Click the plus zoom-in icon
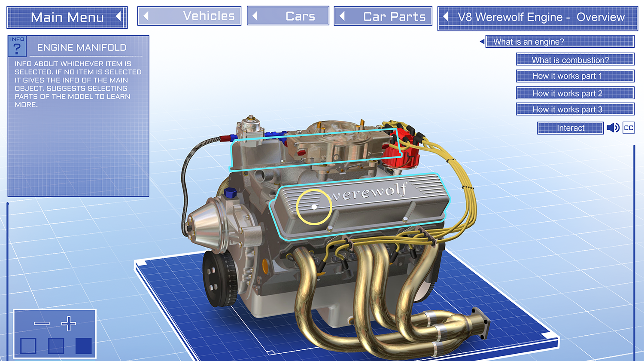644x361 pixels. coord(69,324)
